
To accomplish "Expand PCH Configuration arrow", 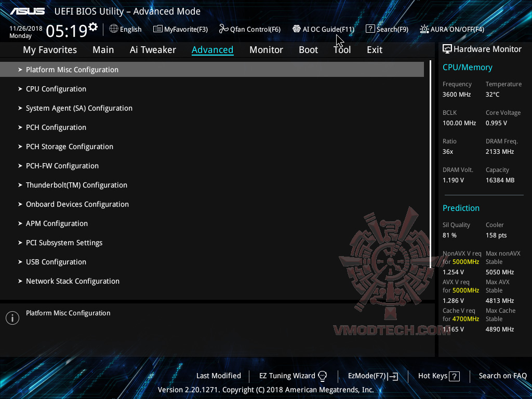I will click(x=20, y=127).
